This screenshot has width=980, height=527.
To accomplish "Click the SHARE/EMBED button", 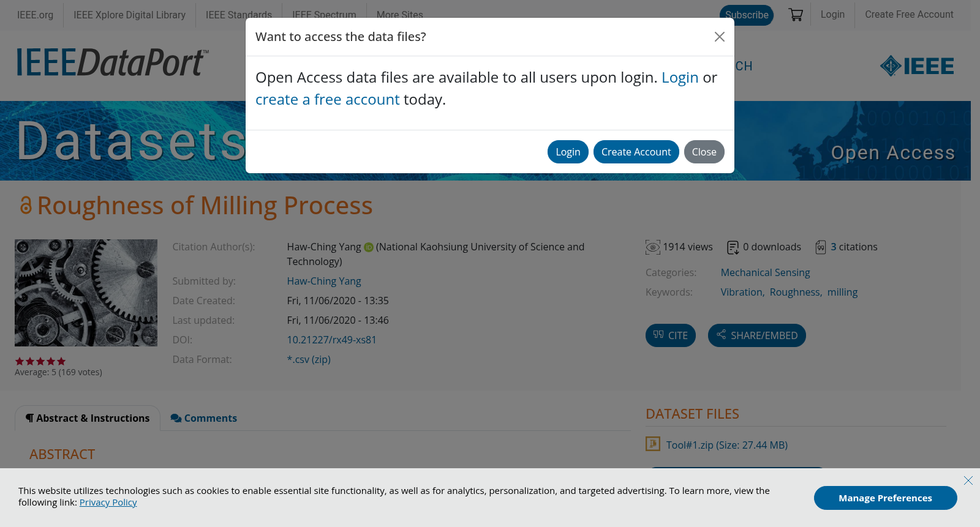I will point(757,335).
